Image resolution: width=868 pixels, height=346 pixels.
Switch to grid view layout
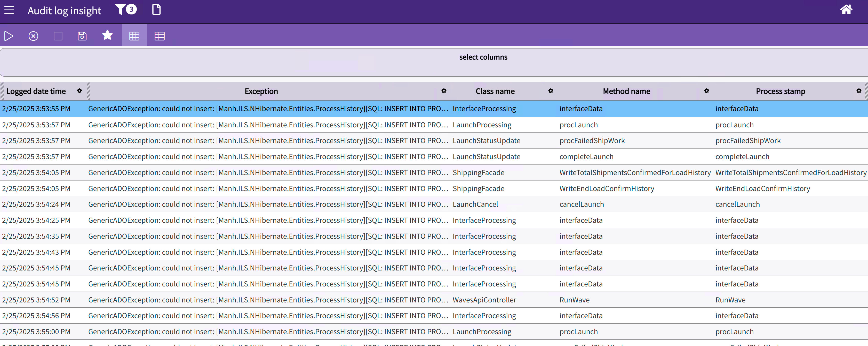click(134, 36)
